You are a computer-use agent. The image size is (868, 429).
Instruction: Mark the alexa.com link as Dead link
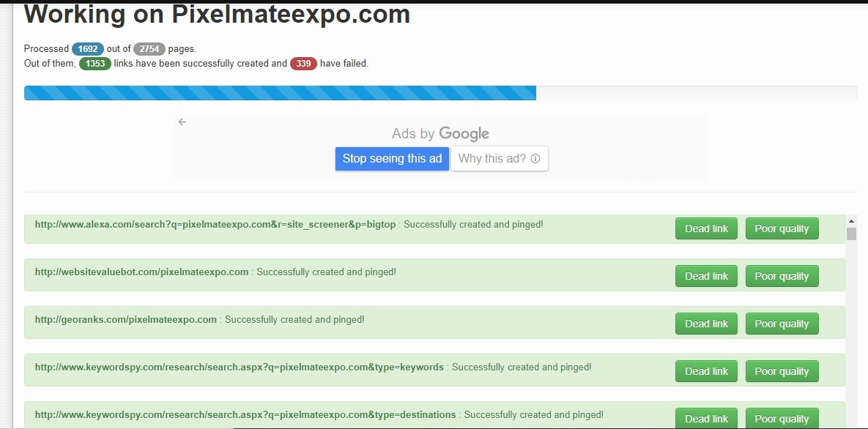pyautogui.click(x=706, y=228)
